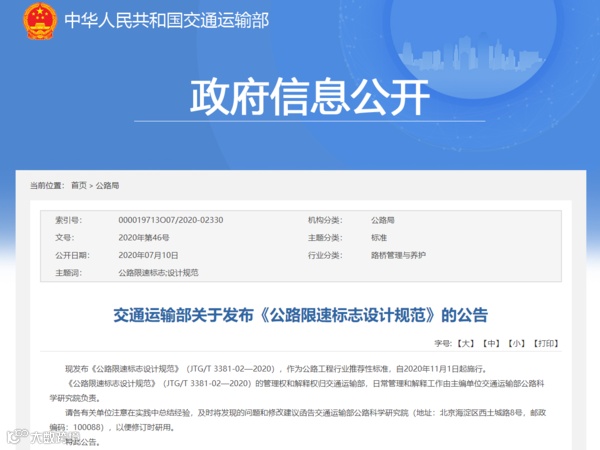The image size is (600, 450).
Task: Set font size to 小
Action: tap(516, 343)
